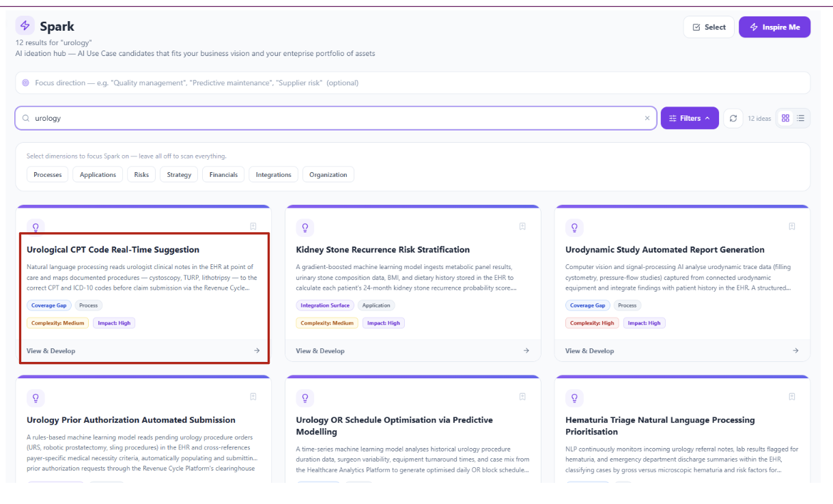The width and height of the screenshot is (833, 504).
Task: Click the magnifier icon in search field
Action: 26,118
